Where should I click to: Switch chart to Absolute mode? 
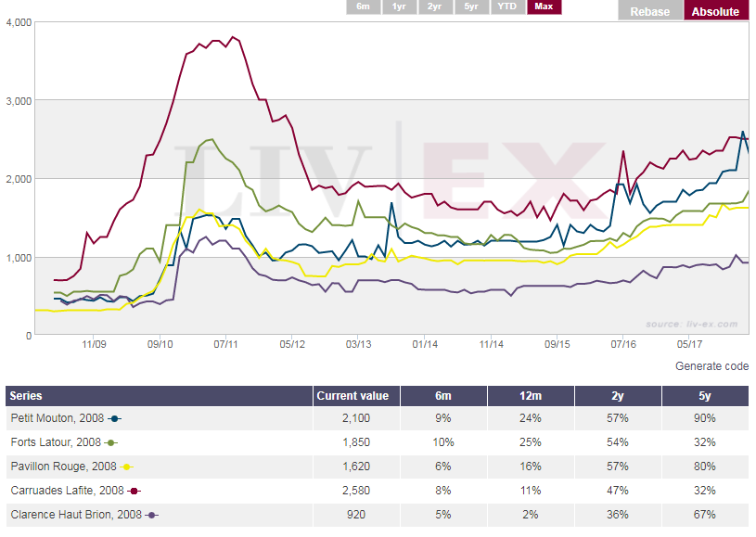click(x=716, y=10)
